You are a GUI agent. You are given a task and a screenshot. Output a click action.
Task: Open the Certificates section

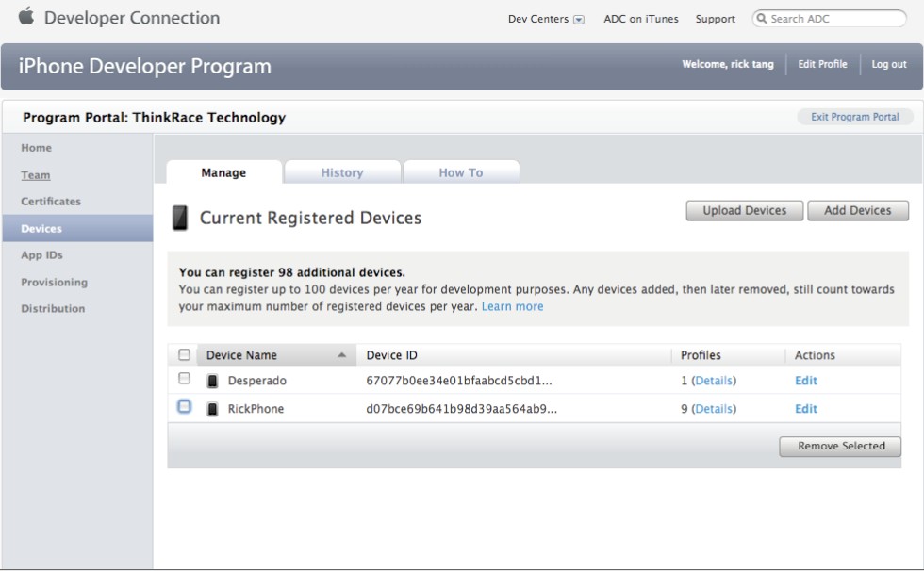click(x=51, y=202)
